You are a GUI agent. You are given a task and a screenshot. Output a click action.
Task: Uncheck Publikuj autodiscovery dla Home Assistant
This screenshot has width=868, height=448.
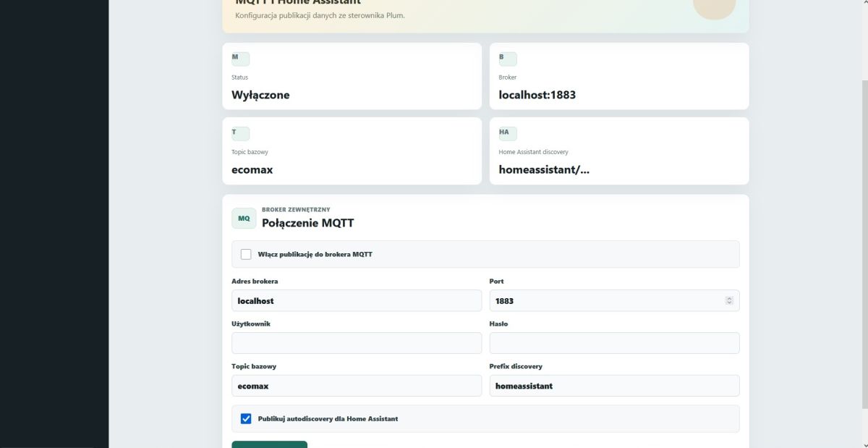coord(246,418)
